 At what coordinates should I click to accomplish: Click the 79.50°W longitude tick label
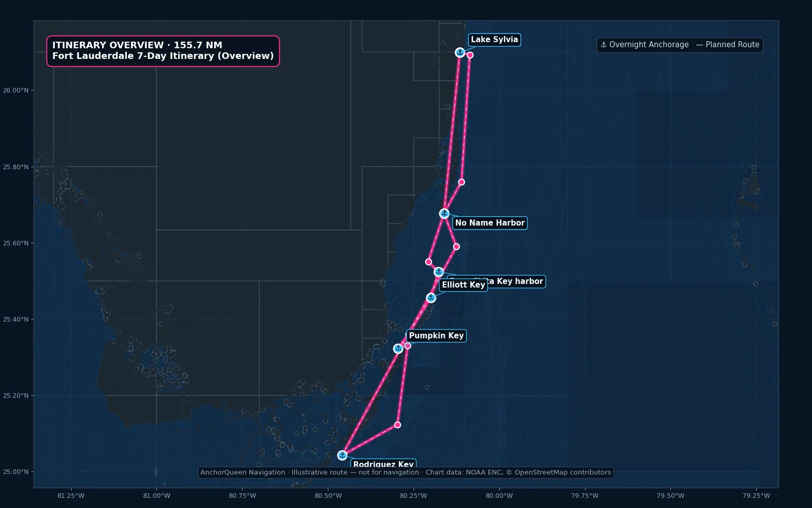671,496
